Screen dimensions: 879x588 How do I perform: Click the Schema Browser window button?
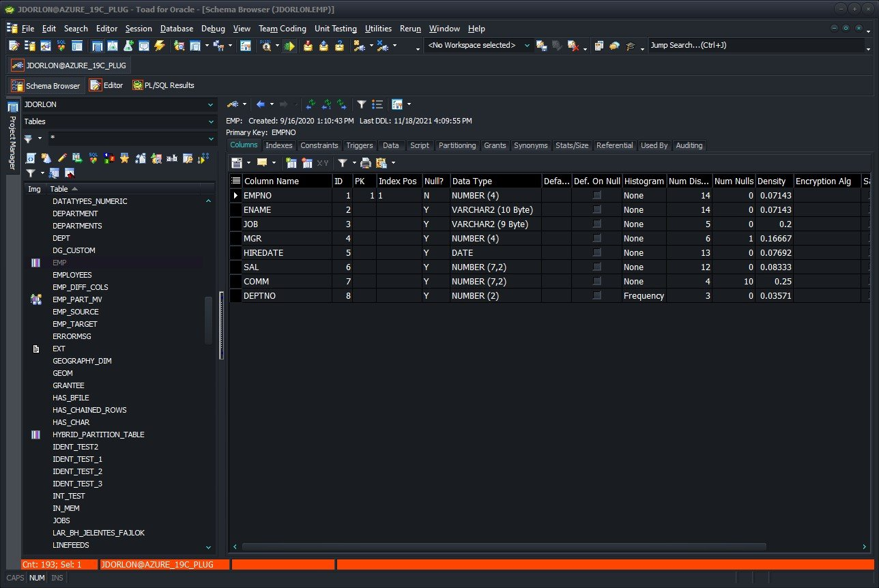[46, 85]
